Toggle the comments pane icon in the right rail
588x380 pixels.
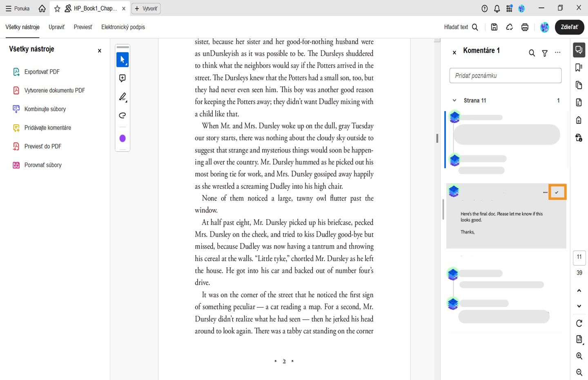(x=579, y=50)
